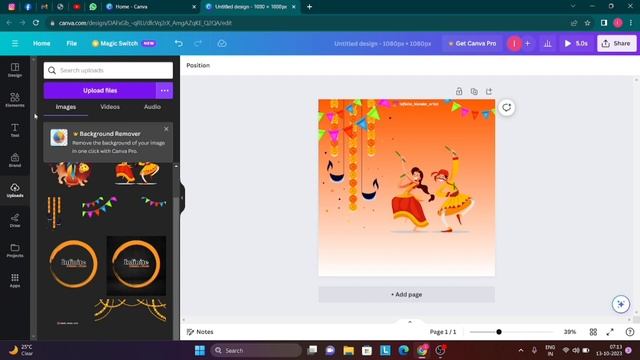Adjust the zoom slider handle
Image resolution: width=640 pixels, height=360 pixels.
[x=499, y=332]
